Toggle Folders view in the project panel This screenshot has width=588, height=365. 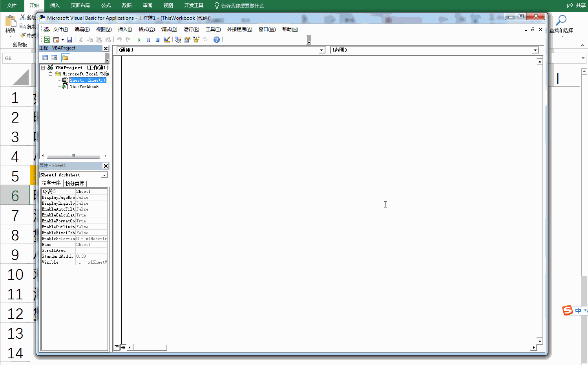point(66,58)
